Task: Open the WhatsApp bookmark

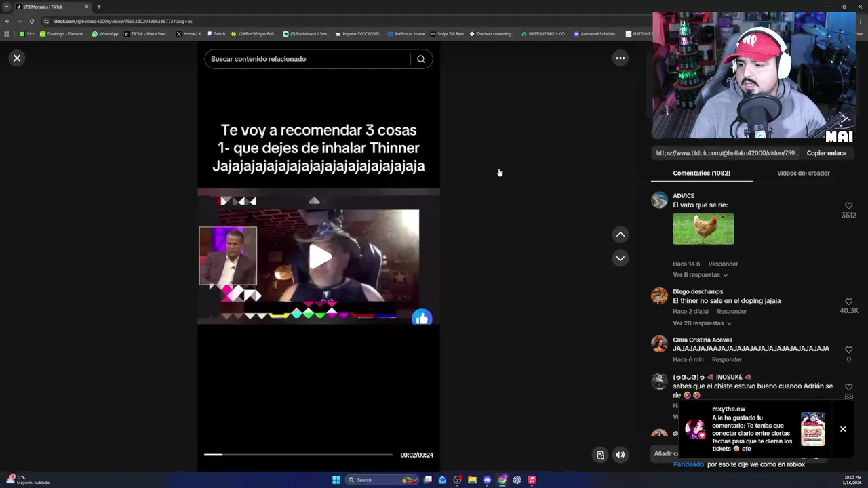Action: 105,34
